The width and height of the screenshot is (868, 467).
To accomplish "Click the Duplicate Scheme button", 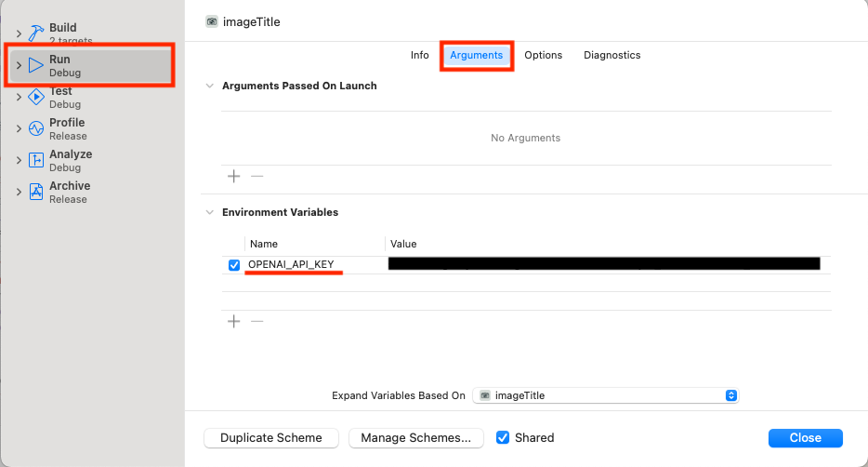I will pyautogui.click(x=271, y=437).
